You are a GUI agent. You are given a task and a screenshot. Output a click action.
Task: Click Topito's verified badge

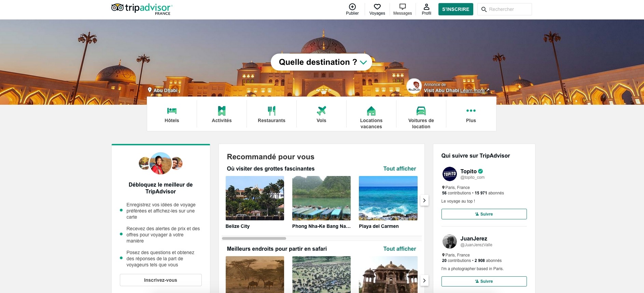[x=480, y=171]
